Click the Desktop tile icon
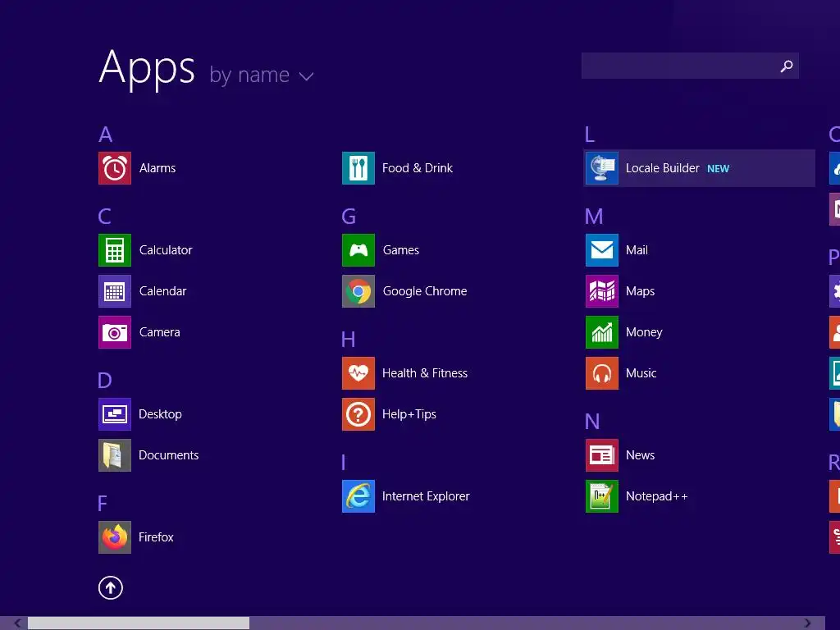840x630 pixels. (x=115, y=414)
